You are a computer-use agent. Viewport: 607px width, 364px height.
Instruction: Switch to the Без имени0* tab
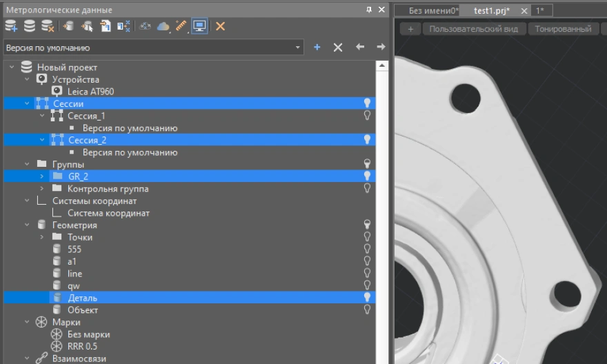[433, 11]
